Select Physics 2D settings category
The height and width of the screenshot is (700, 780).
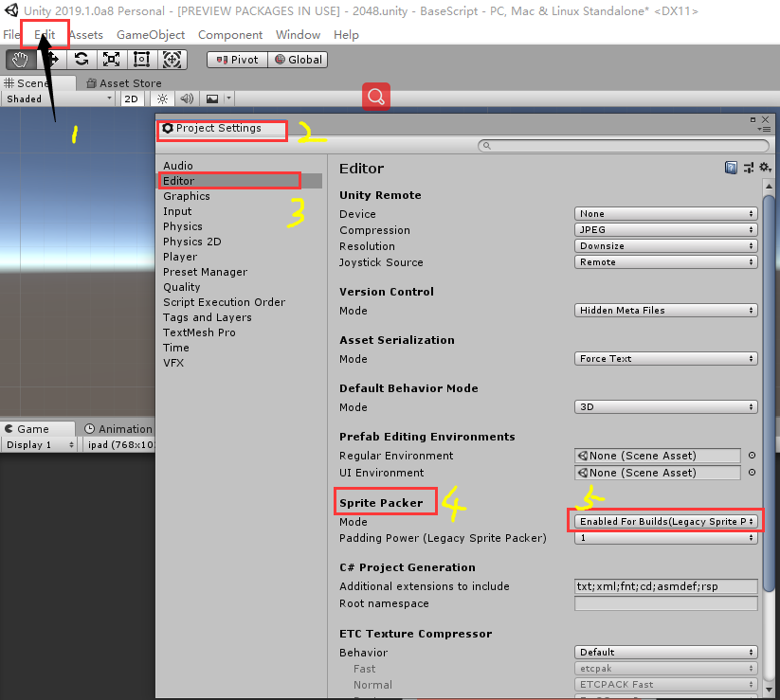tap(192, 242)
